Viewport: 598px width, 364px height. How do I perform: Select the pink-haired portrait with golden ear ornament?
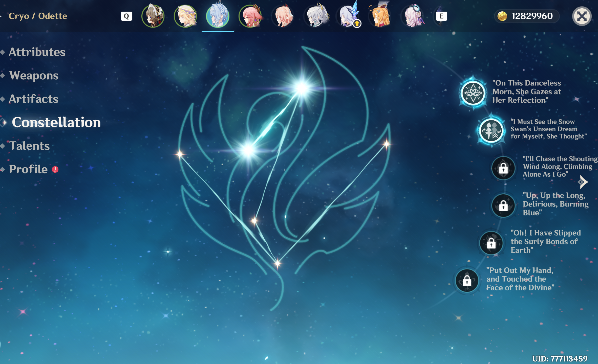tap(250, 16)
